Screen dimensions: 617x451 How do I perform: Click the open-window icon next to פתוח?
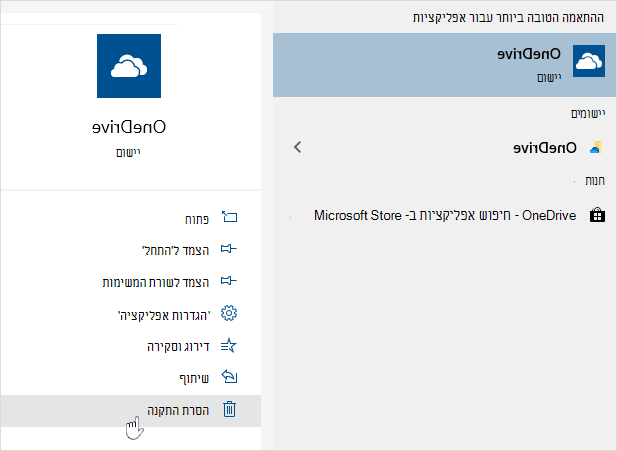click(x=229, y=217)
